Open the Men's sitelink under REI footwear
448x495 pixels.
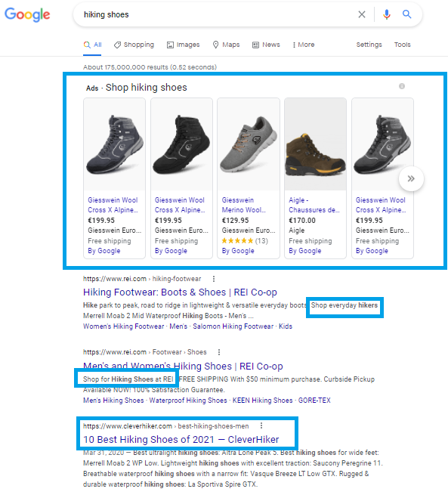click(x=178, y=326)
